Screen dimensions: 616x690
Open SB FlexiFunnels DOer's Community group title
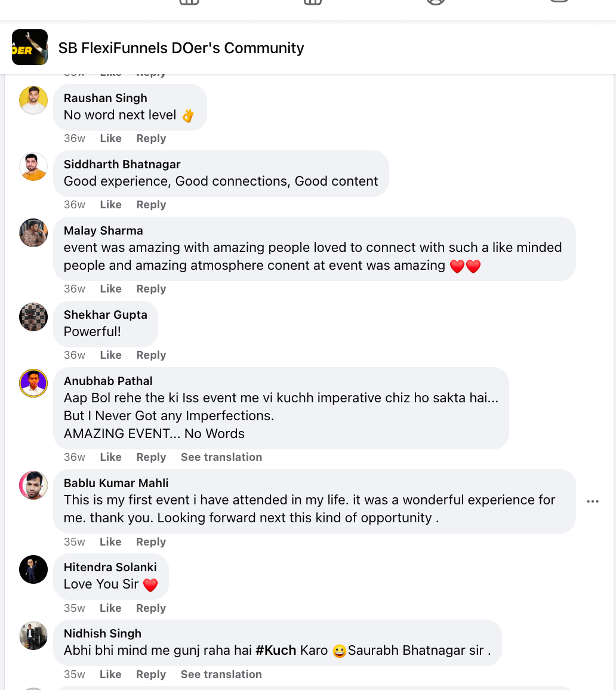point(181,48)
